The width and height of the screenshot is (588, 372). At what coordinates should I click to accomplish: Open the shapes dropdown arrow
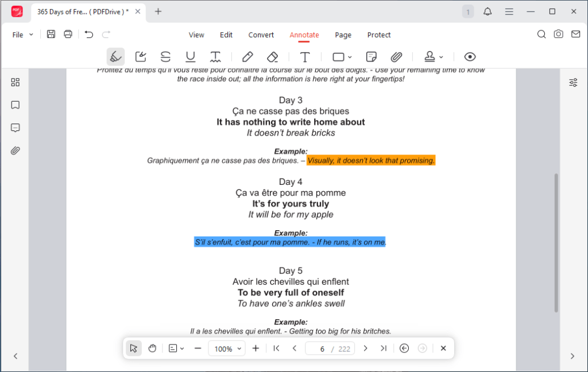coord(350,57)
